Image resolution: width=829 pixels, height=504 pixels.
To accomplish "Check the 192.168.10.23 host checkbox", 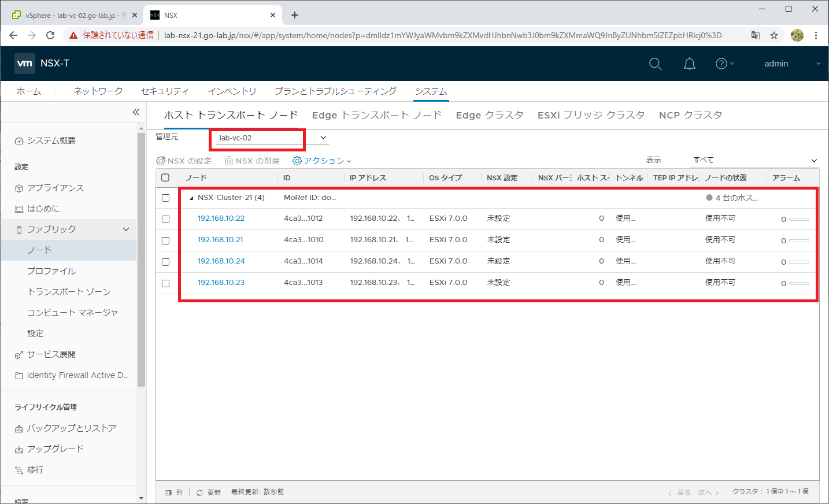I will click(x=165, y=283).
